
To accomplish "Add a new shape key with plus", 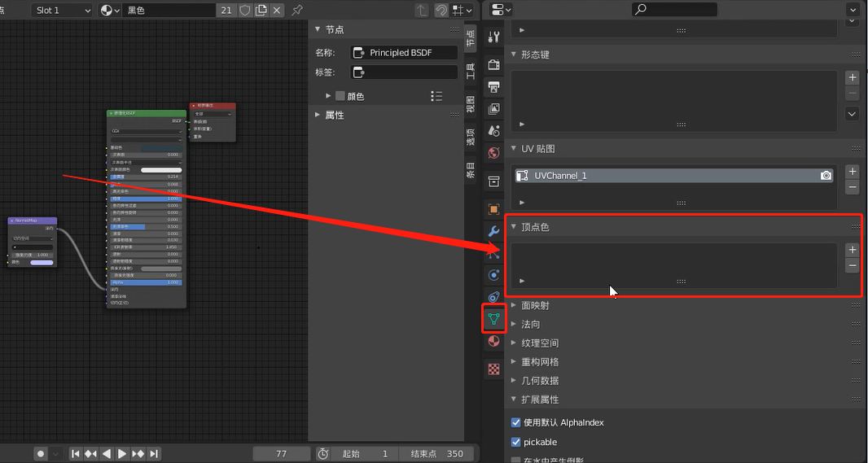I will click(x=853, y=77).
